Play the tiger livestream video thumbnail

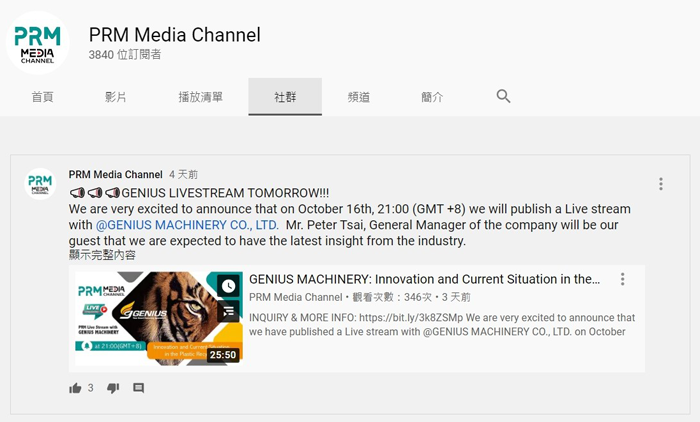[158, 318]
